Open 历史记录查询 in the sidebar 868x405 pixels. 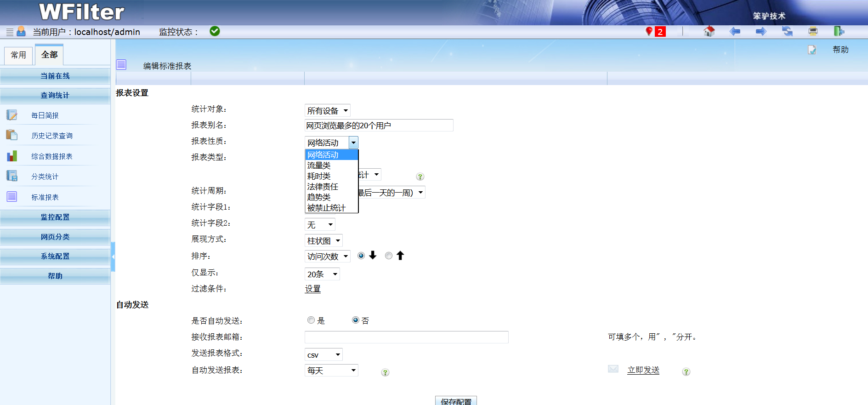point(51,136)
